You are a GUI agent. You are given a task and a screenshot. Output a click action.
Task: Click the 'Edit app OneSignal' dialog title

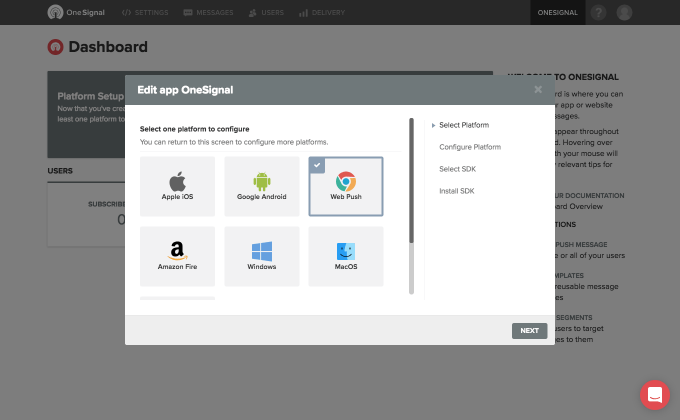pos(185,90)
